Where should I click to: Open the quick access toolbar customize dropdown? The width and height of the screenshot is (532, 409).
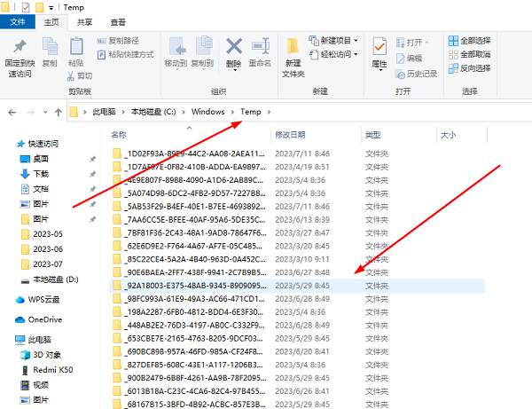tap(51, 8)
